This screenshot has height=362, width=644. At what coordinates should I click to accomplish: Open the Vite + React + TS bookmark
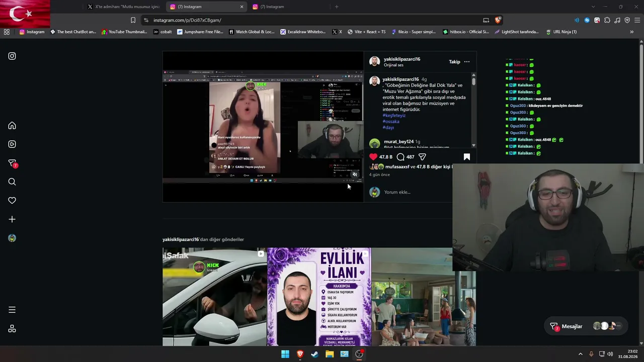(x=366, y=32)
